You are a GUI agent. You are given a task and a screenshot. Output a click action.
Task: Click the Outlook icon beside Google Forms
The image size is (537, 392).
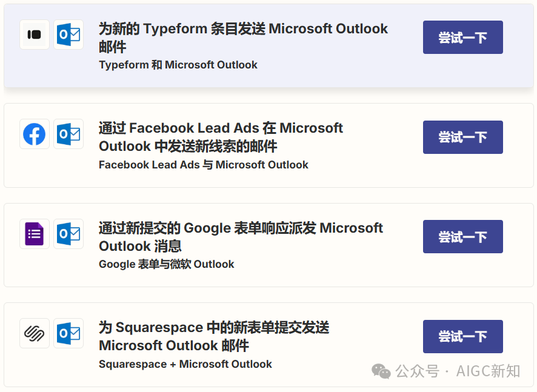coord(68,234)
